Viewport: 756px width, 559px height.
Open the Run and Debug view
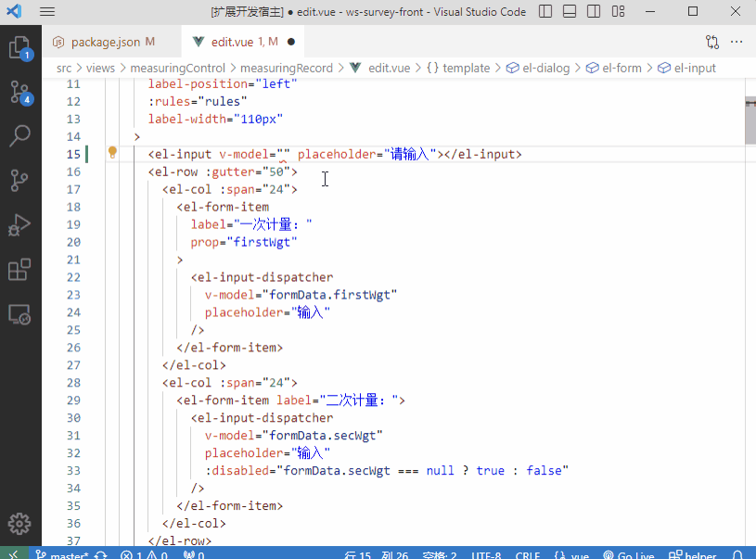[x=19, y=225]
